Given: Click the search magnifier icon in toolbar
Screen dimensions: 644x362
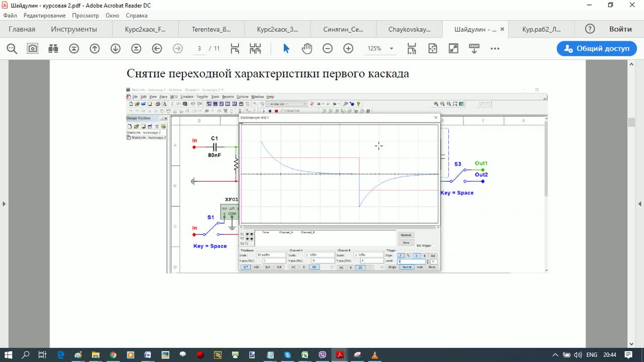Looking at the screenshot, I should pos(12,49).
